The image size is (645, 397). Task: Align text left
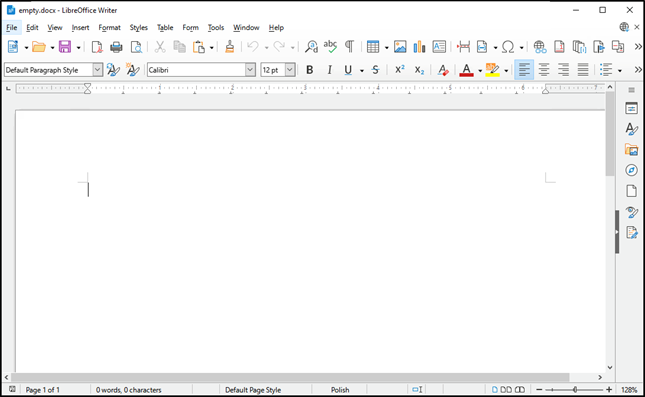click(x=524, y=70)
